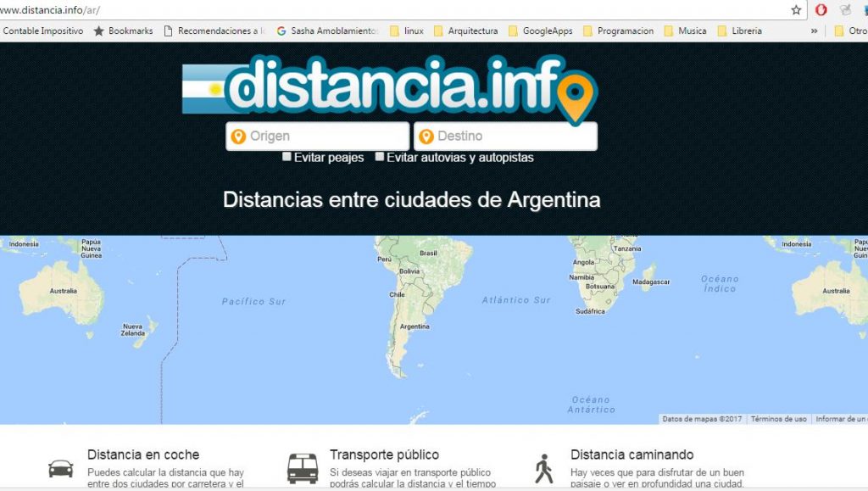Open the Otros bookmarks folder
Image resolution: width=868 pixels, height=491 pixels.
[850, 31]
